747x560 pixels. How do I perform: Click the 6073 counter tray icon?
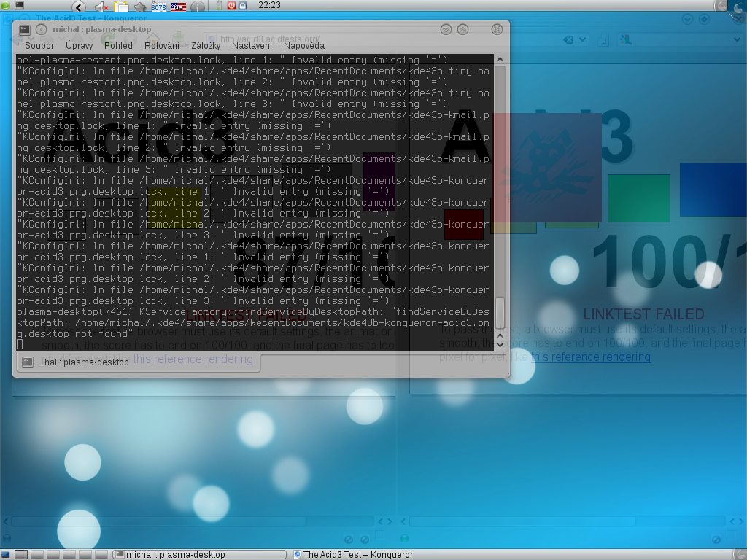158,7
